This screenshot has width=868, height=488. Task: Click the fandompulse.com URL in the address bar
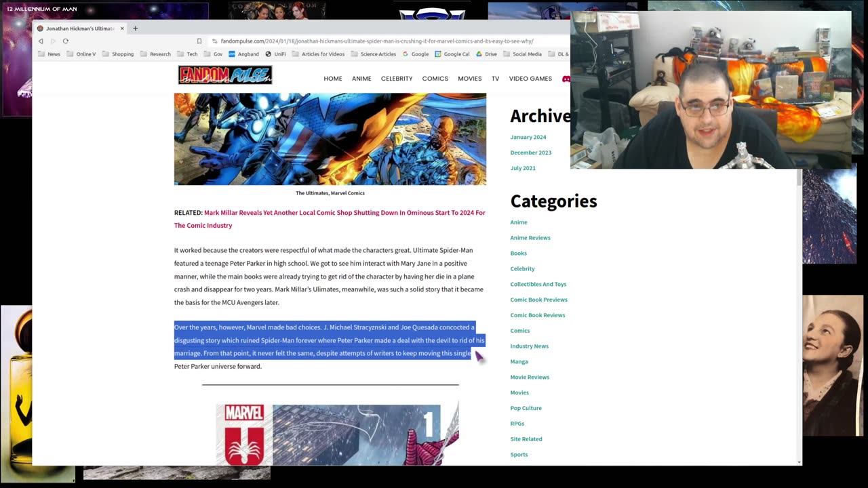[x=377, y=41]
